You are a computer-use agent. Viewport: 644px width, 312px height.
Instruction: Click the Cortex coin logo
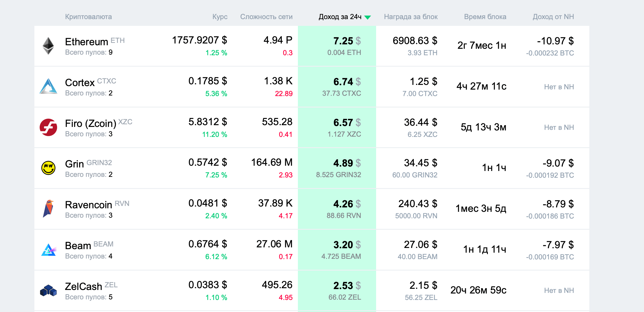[48, 86]
